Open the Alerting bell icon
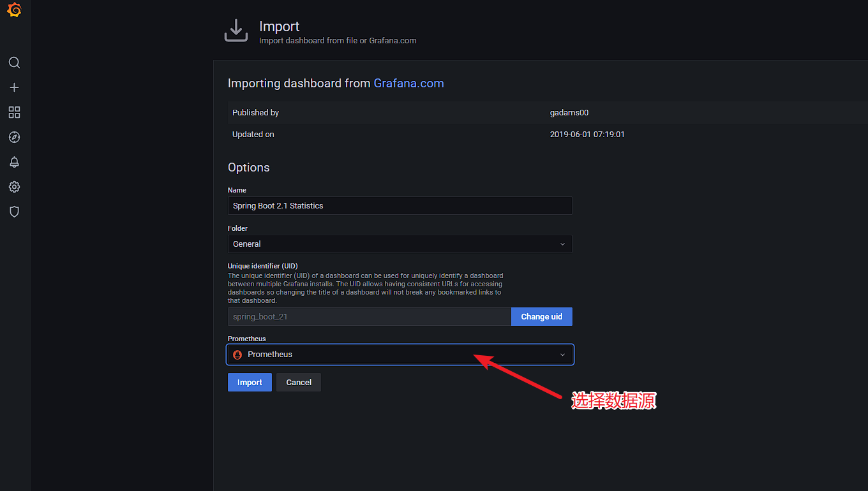 click(x=14, y=162)
